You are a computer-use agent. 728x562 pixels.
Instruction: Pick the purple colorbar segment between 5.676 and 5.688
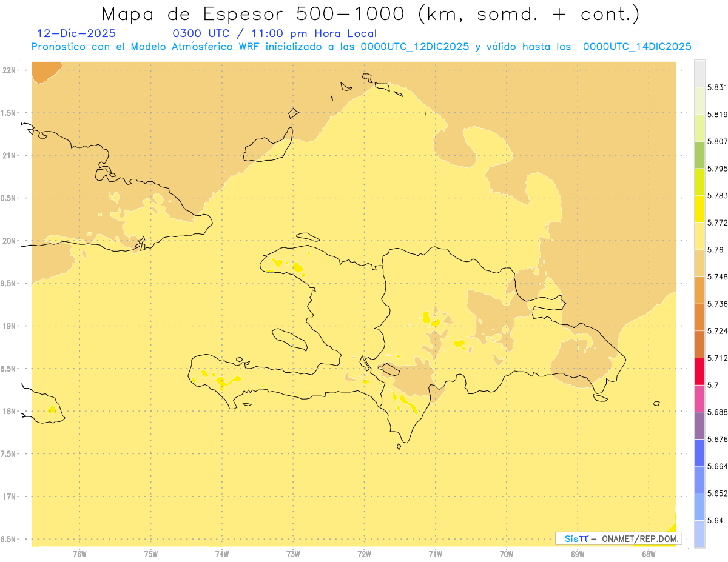coord(699,426)
